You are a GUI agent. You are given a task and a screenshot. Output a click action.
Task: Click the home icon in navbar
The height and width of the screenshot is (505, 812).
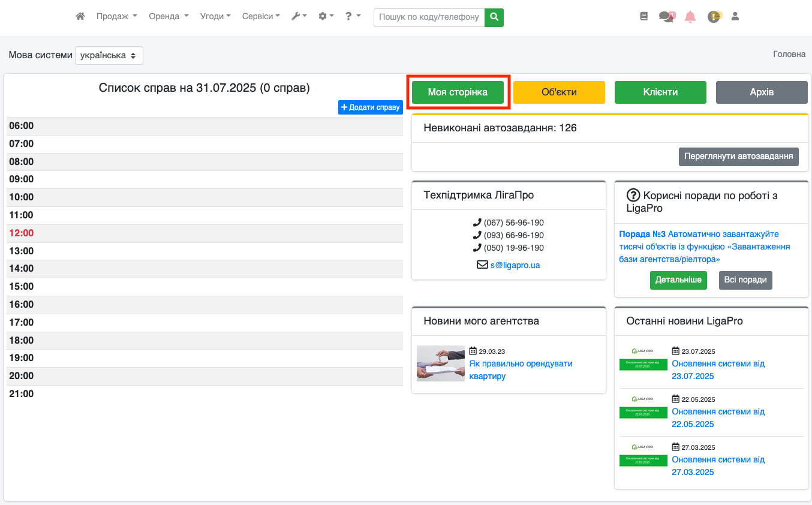click(x=80, y=17)
